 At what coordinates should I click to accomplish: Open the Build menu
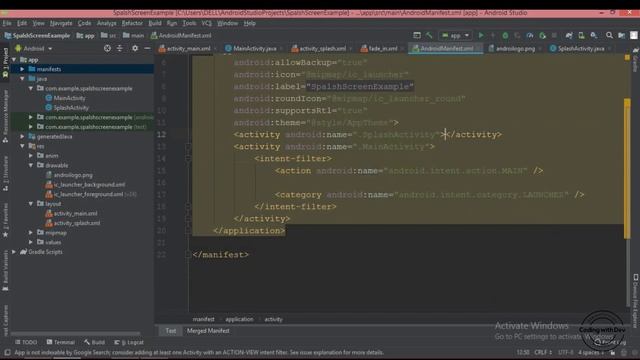(x=155, y=23)
